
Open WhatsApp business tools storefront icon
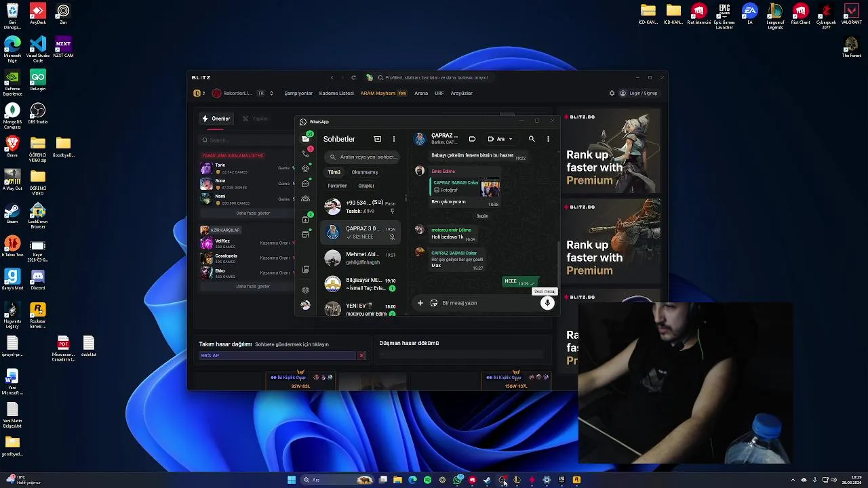[x=306, y=235]
